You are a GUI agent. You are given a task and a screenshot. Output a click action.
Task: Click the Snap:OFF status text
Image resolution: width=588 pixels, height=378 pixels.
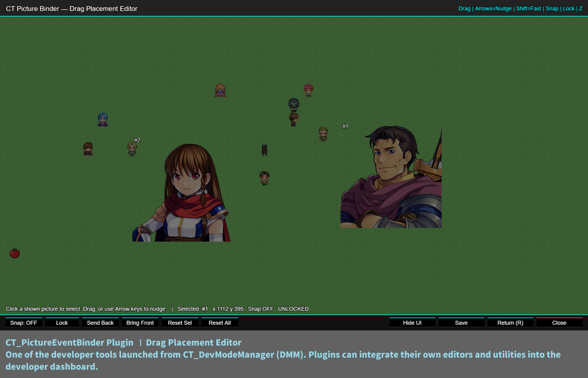(x=261, y=309)
